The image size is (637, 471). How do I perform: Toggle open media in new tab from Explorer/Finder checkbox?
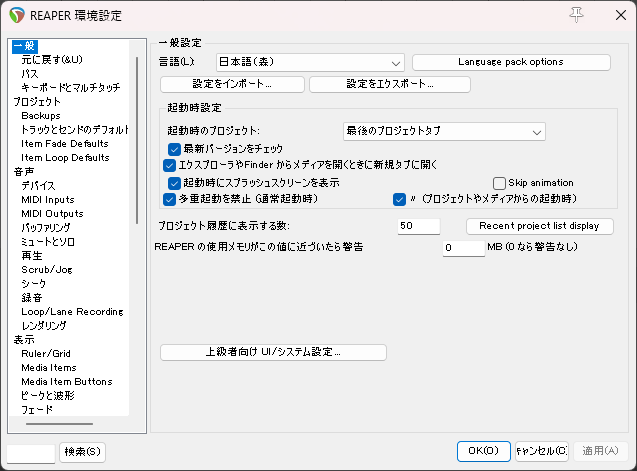169,165
